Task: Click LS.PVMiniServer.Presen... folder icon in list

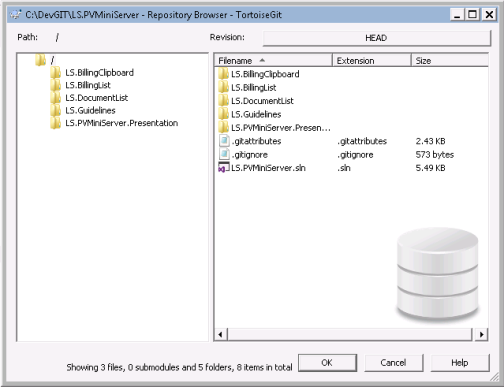Action: point(224,127)
